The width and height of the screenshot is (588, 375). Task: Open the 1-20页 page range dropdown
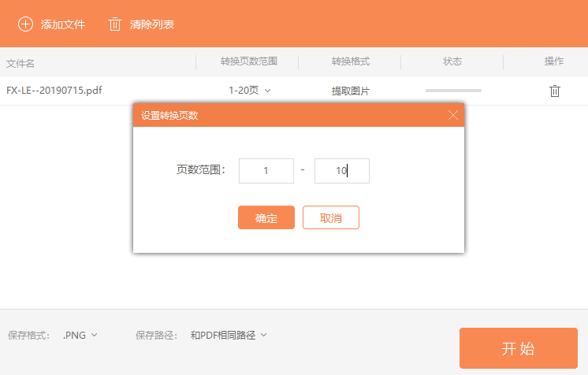pos(250,91)
